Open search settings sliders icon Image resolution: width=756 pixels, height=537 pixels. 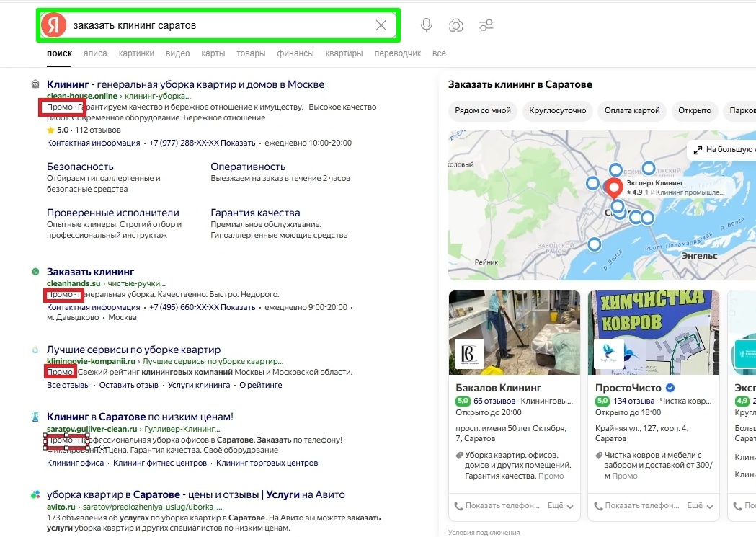[486, 25]
